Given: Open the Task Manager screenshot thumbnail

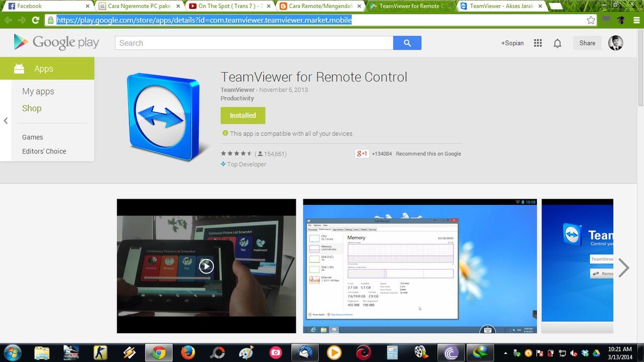Looking at the screenshot, I should (x=420, y=266).
